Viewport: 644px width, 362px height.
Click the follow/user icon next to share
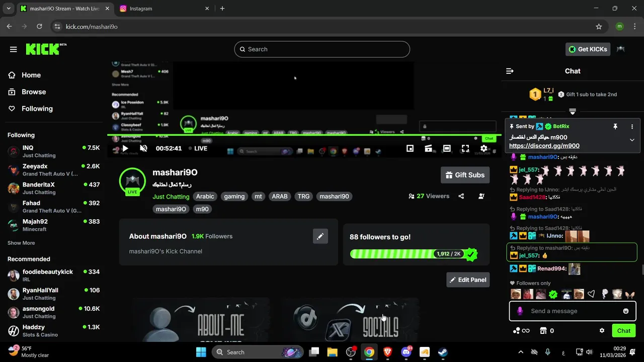click(481, 196)
